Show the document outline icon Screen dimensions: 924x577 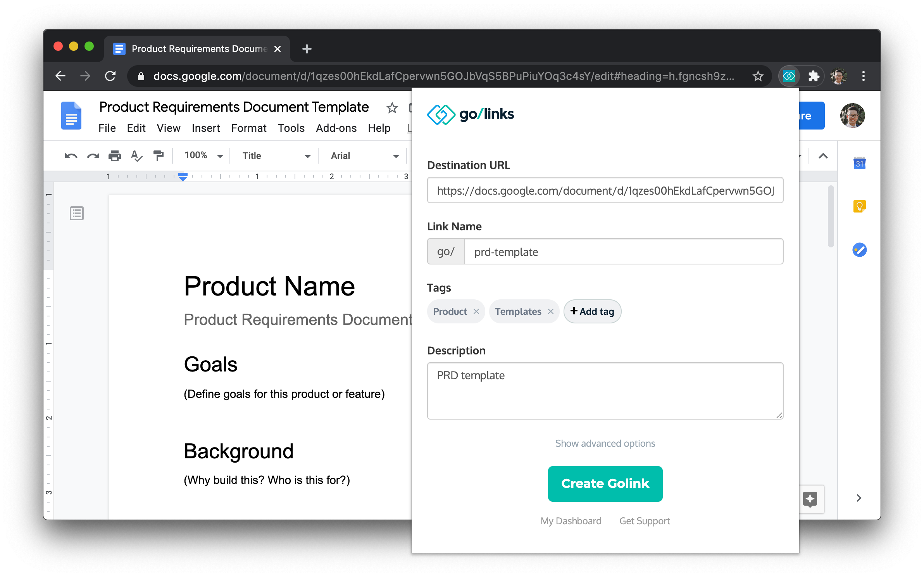pos(77,213)
